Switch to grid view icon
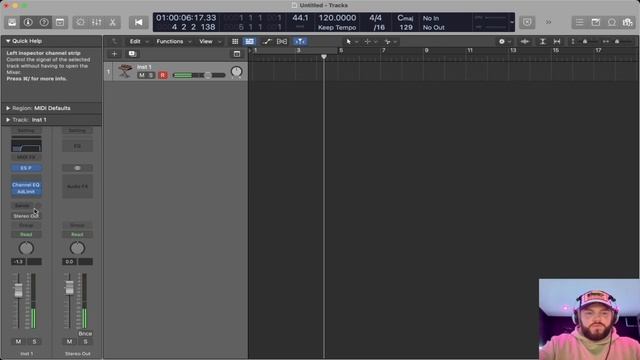The image size is (640, 360). tap(235, 41)
